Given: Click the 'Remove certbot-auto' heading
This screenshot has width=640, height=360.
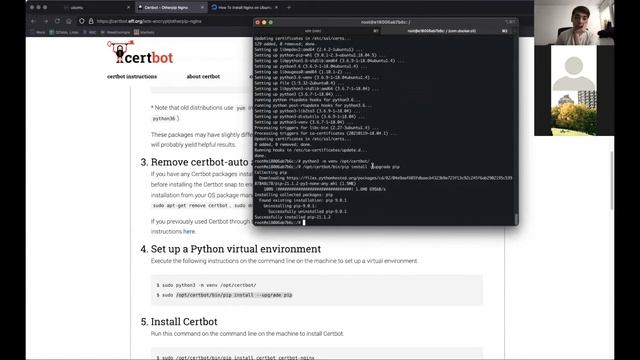Looking at the screenshot, I should [200, 162].
